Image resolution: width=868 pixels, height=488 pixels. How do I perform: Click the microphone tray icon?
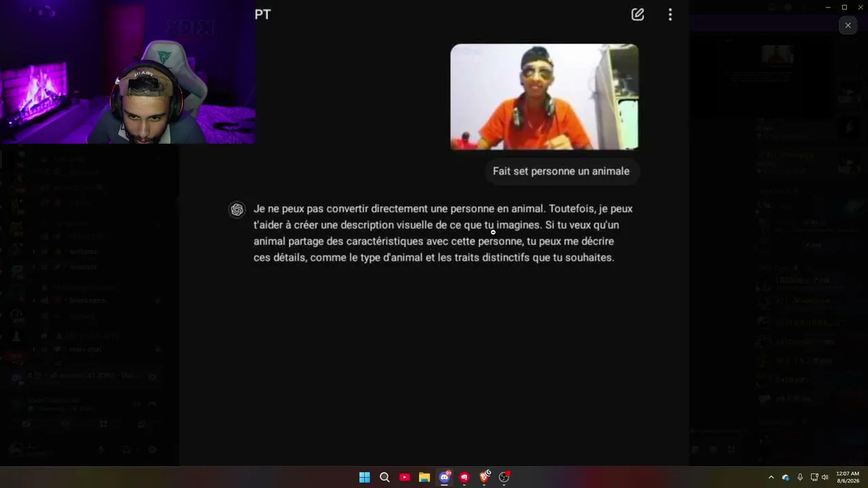pyautogui.click(x=800, y=477)
